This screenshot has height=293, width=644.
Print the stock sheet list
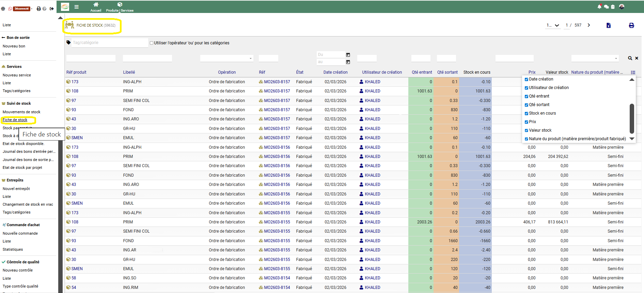(x=631, y=25)
